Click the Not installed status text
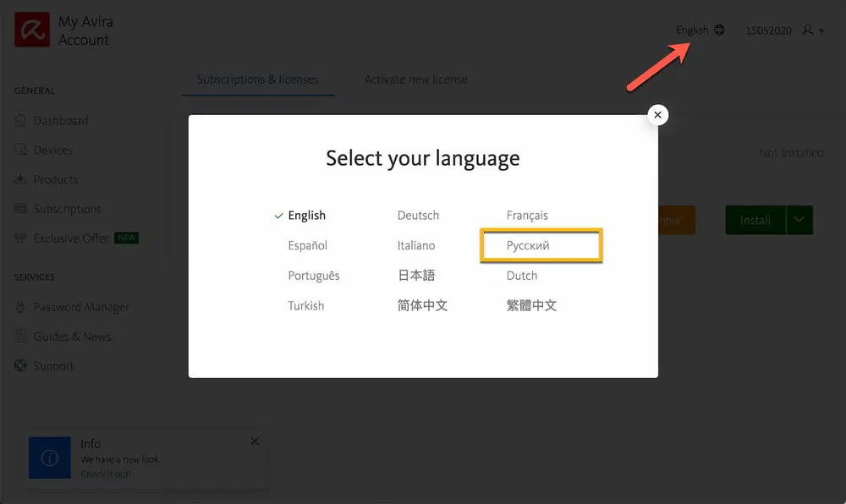This screenshot has height=504, width=846. [791, 153]
